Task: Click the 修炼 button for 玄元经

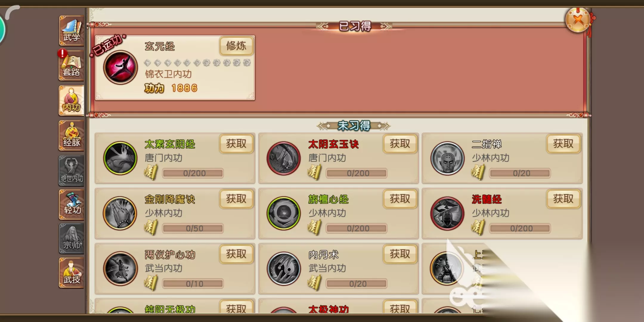Action: click(236, 46)
